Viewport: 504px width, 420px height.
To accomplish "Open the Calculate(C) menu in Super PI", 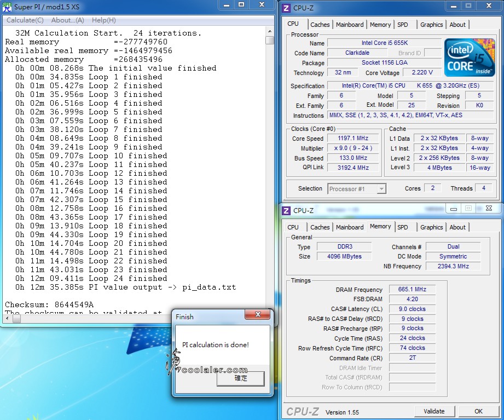I will pos(25,20).
